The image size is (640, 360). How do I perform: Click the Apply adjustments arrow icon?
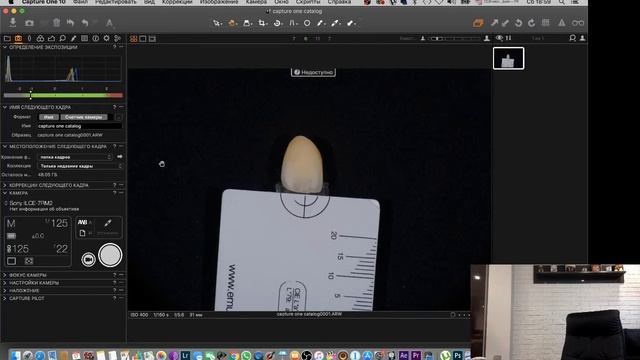tap(505, 23)
